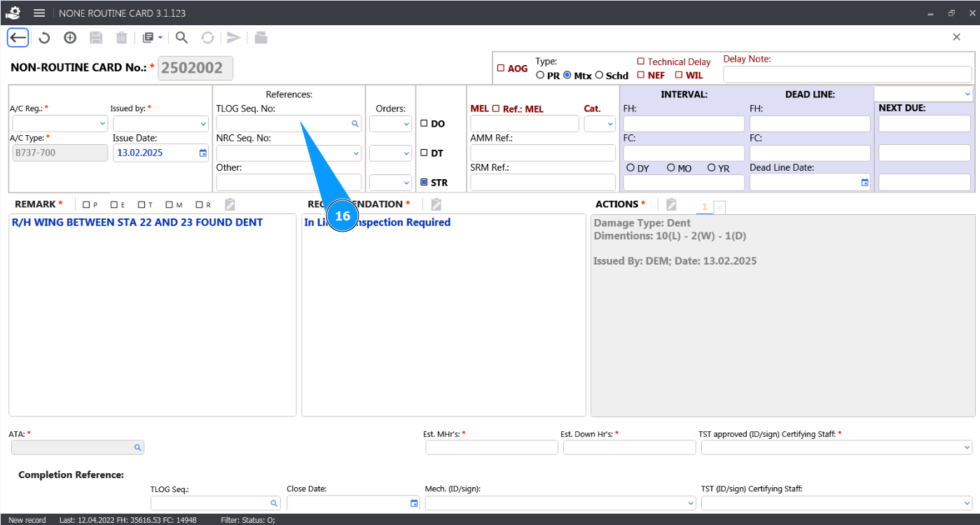Select the DY interval radio button
Image resolution: width=980 pixels, height=525 pixels.
coord(630,168)
